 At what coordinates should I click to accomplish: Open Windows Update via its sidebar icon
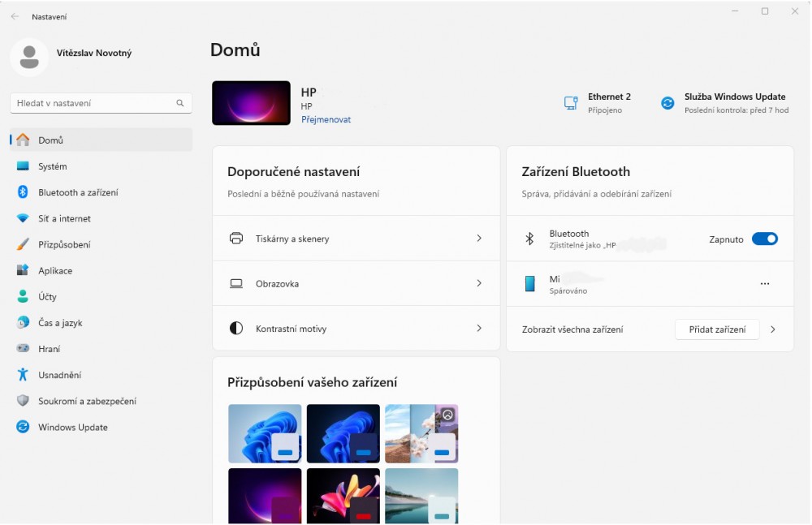pyautogui.click(x=23, y=427)
